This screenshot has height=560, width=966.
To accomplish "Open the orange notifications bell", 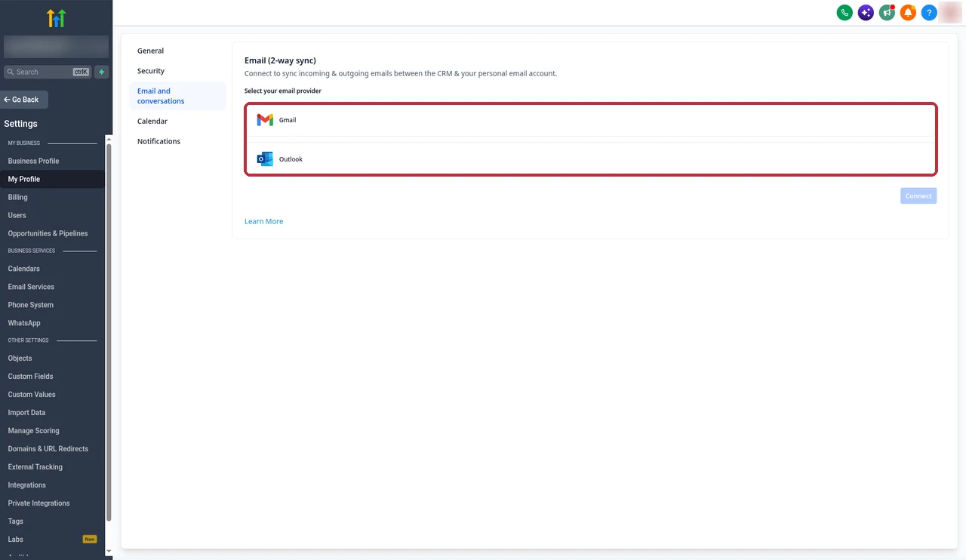I will pos(908,12).
